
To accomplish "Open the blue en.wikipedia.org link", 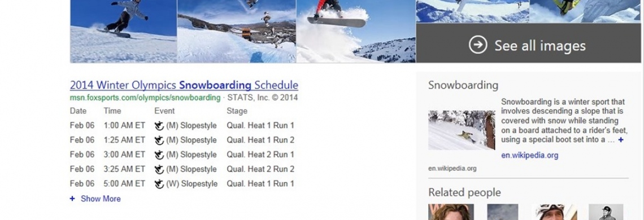I will (x=529, y=156).
